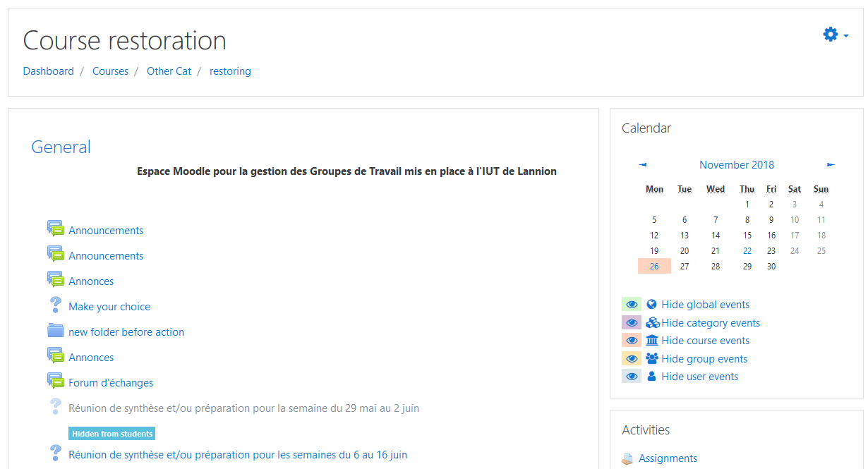Go to Dashboard in the breadcrumb
Screen dimensions: 868x469
click(49, 71)
